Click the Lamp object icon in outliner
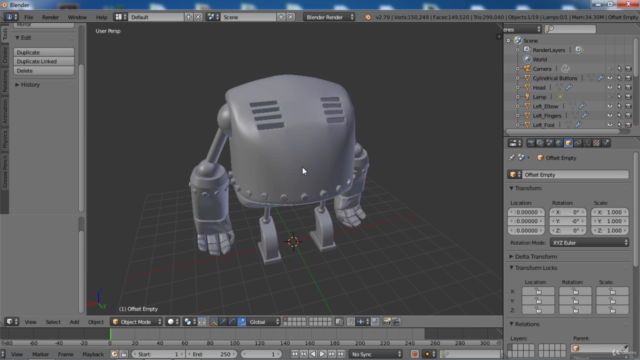The image size is (640, 360). (527, 97)
